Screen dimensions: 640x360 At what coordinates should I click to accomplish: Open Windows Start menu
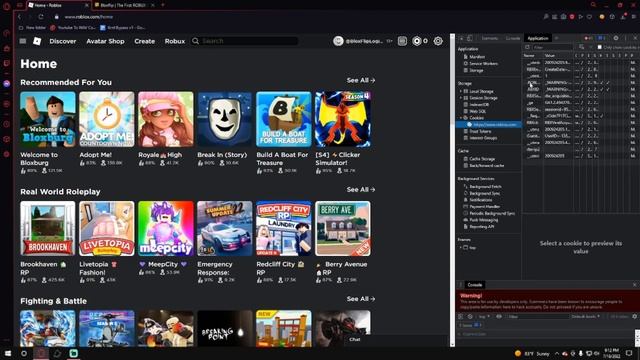tap(8, 353)
